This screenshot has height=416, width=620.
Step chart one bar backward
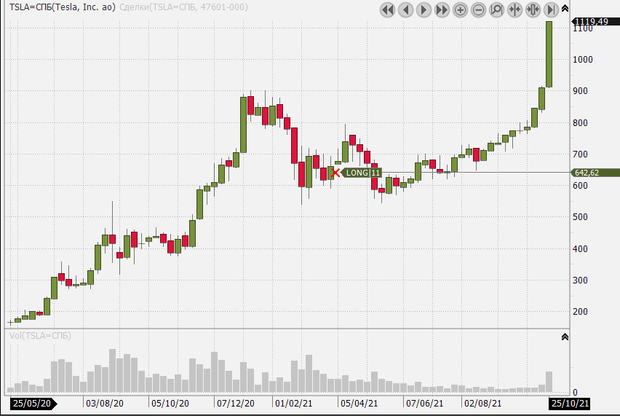pyautogui.click(x=406, y=10)
